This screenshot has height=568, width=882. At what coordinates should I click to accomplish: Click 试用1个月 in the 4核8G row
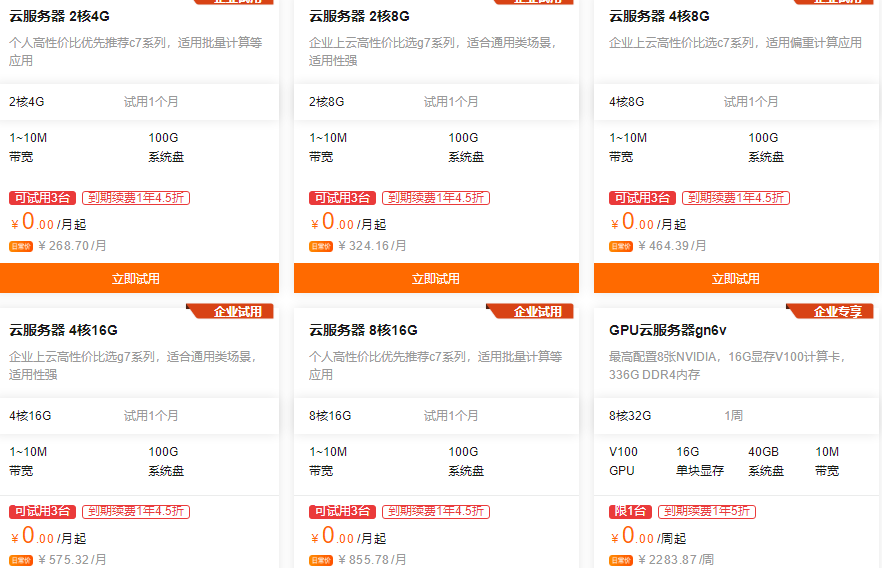coord(751,102)
